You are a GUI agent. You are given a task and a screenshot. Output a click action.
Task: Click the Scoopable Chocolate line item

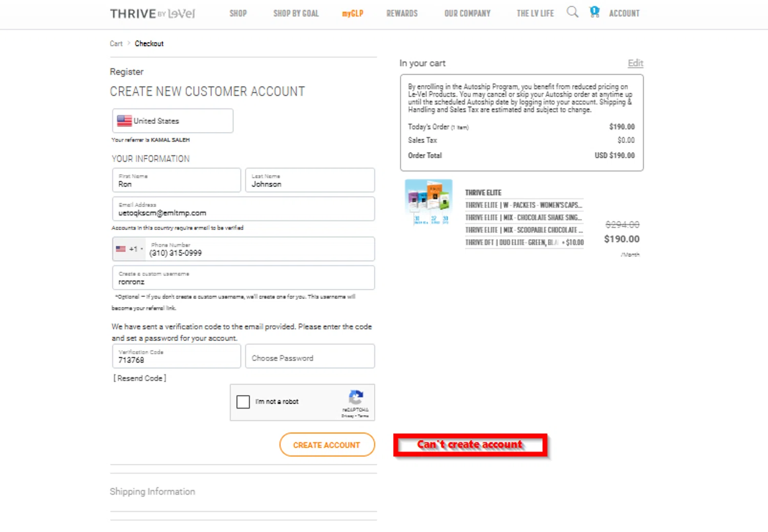[524, 230]
